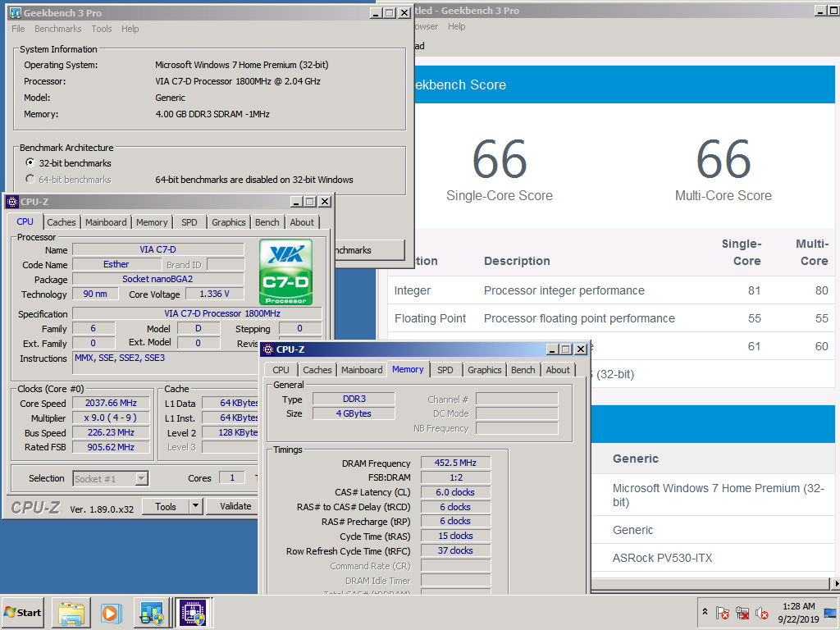The height and width of the screenshot is (630, 840).
Task: Open the Geekbench taskbar icon
Action: [x=152, y=613]
